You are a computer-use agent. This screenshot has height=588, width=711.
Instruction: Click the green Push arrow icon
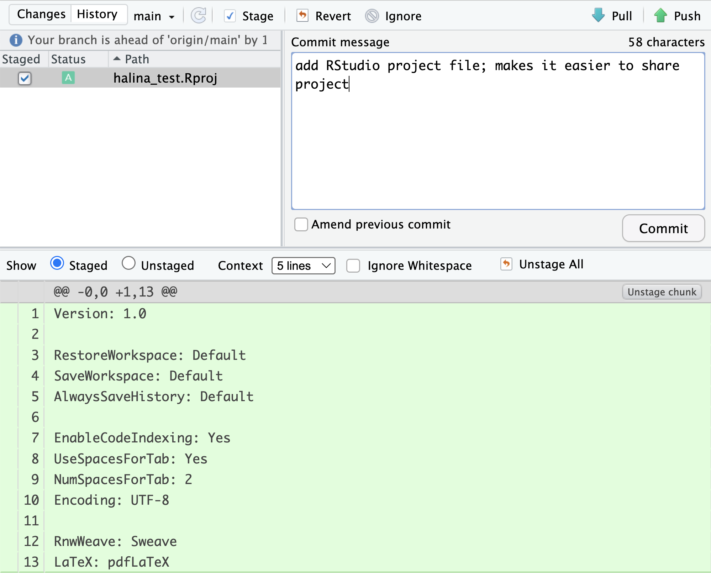pos(660,16)
